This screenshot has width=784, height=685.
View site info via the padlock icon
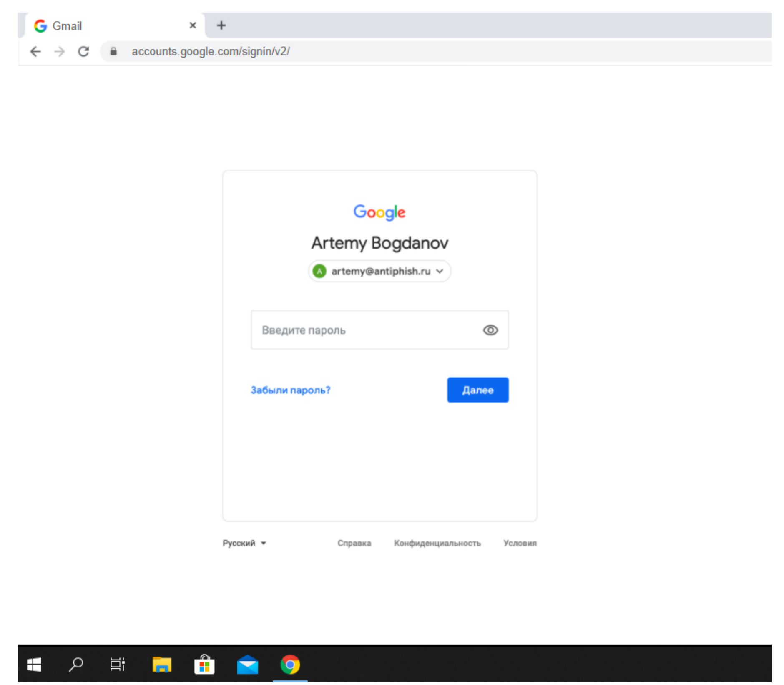pyautogui.click(x=113, y=51)
